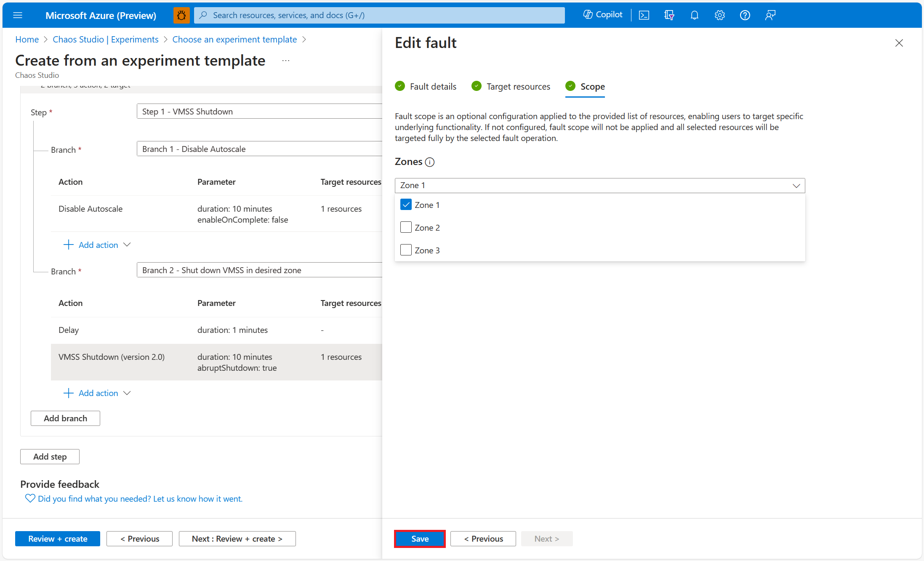Screen dimensions: 924x561
Task: Open the portal hamburger menu
Action: point(18,15)
